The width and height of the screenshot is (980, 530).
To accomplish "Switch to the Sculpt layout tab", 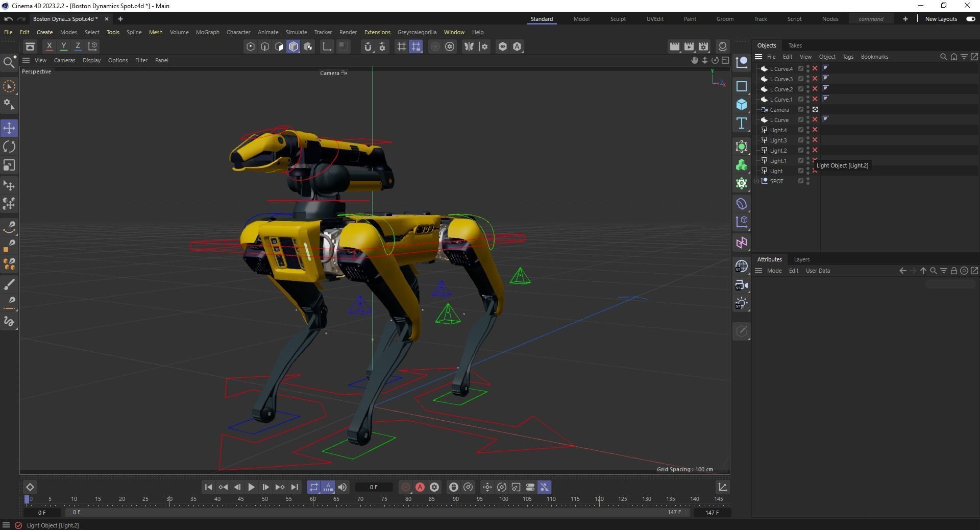I will tap(618, 19).
